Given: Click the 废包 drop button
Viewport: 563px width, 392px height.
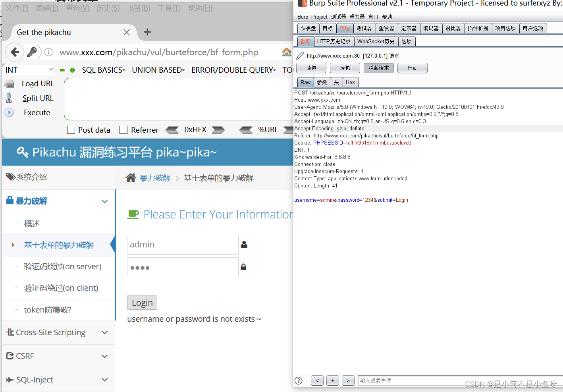Looking at the screenshot, I should click(345, 68).
